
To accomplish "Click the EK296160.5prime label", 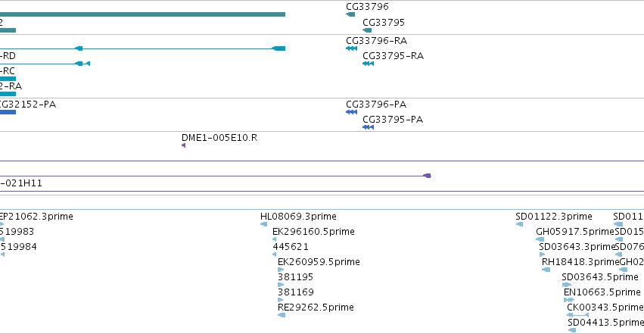I will pyautogui.click(x=313, y=232).
